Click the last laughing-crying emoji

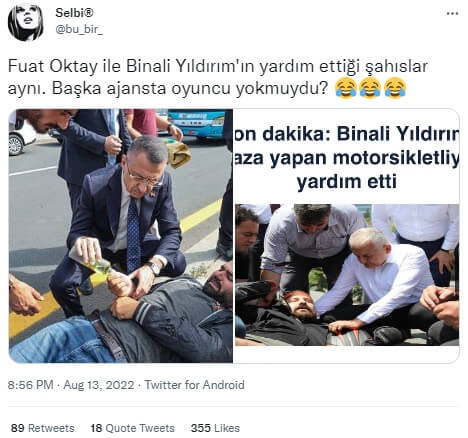[x=395, y=88]
